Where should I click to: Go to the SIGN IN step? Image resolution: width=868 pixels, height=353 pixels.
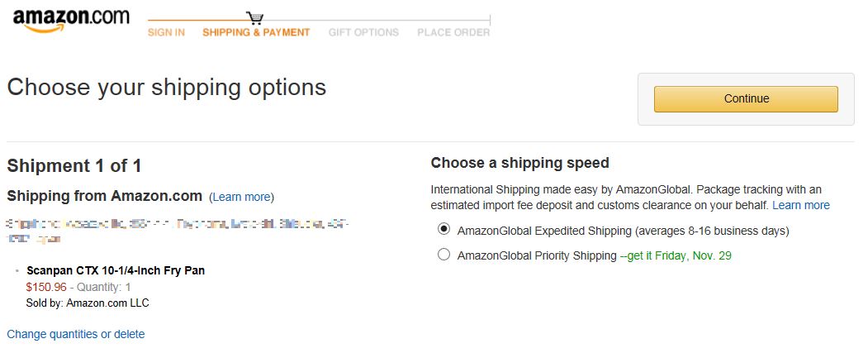(166, 32)
